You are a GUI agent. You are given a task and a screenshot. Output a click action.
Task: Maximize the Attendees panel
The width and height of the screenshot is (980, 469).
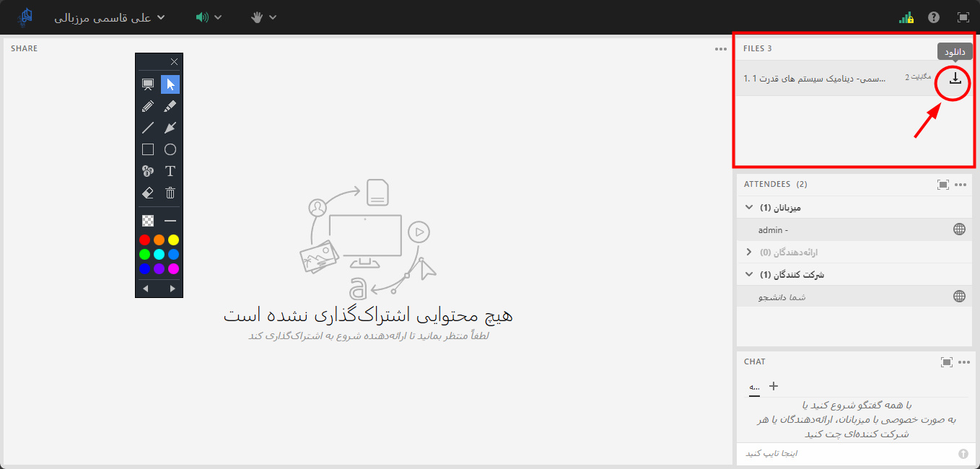coord(942,185)
